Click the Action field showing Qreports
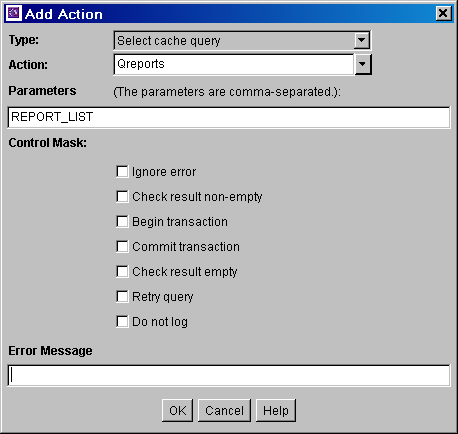This screenshot has height=434, width=458. (x=234, y=64)
